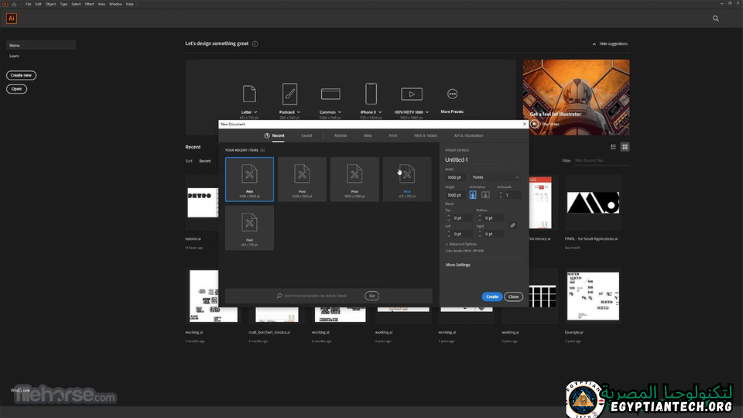Open the iPhone X preset dropdown arrow
743x418 pixels.
380,112
